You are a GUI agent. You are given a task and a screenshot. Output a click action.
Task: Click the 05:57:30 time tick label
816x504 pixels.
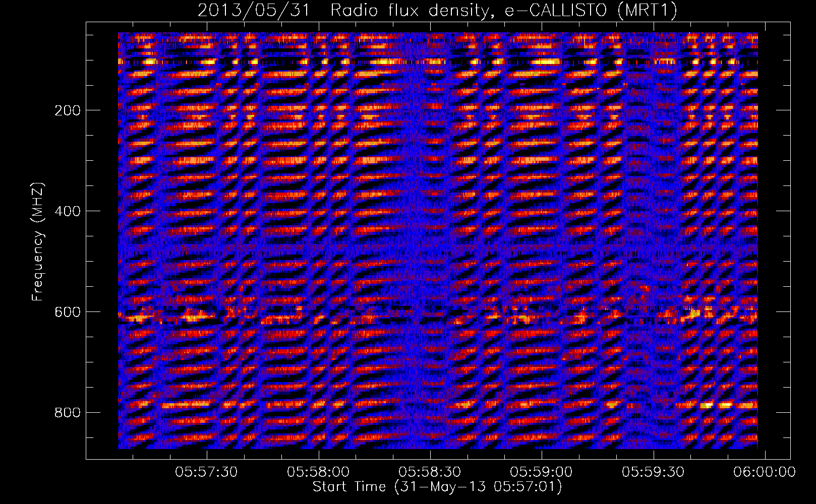pos(206,472)
